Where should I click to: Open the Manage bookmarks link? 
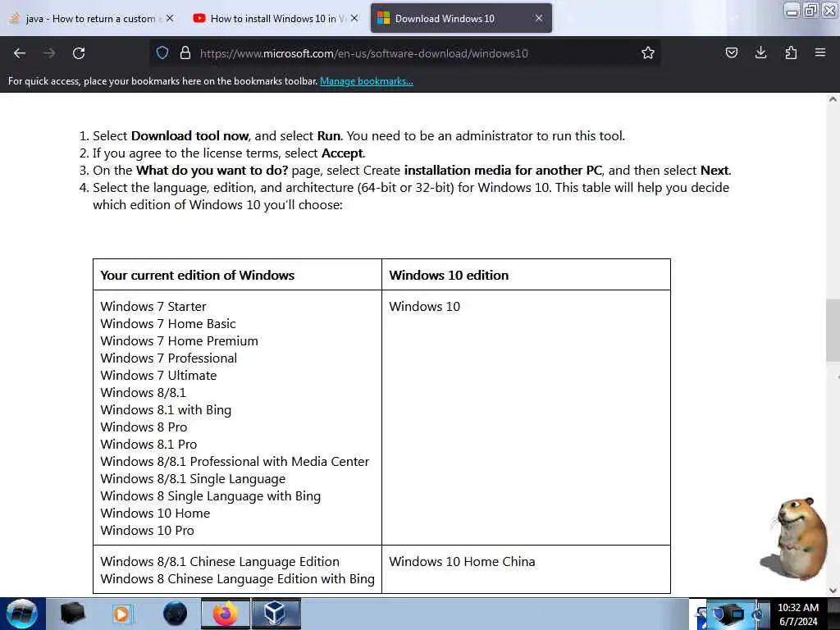click(367, 81)
